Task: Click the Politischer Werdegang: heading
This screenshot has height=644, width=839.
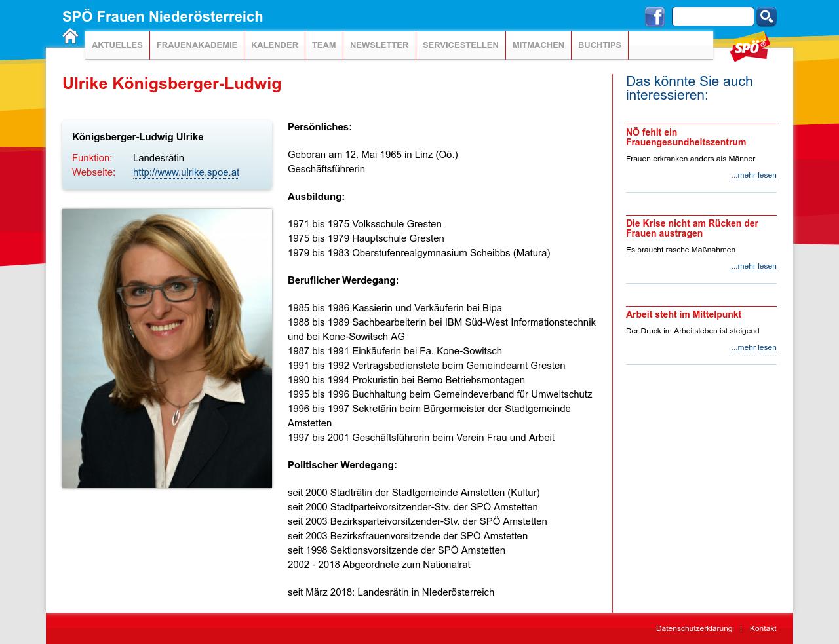Action: [x=342, y=465]
